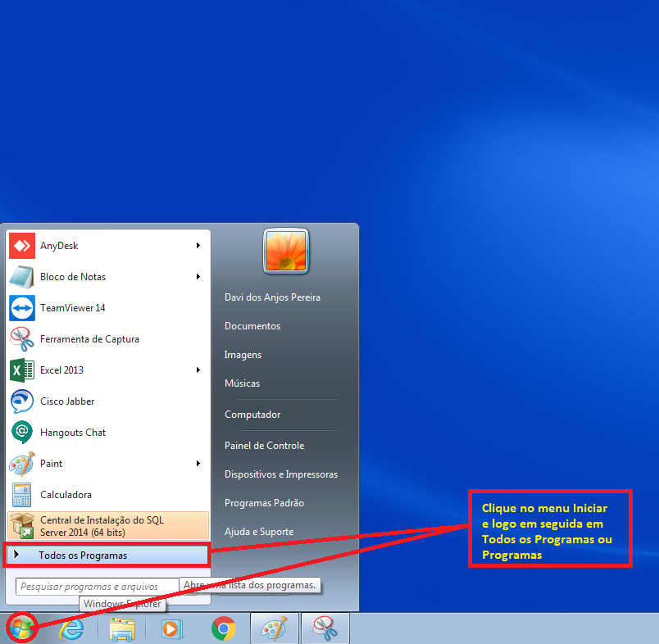Click the TeamViewer 14 label text

73,308
